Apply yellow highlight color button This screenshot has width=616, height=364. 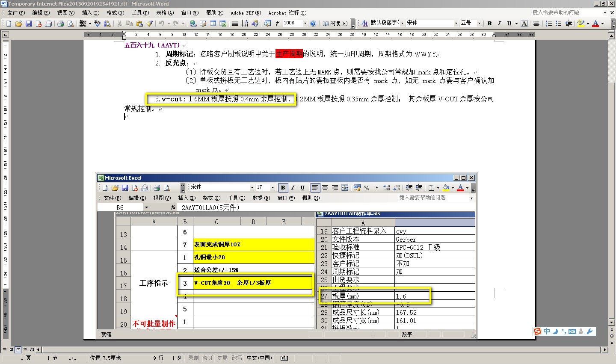580,24
